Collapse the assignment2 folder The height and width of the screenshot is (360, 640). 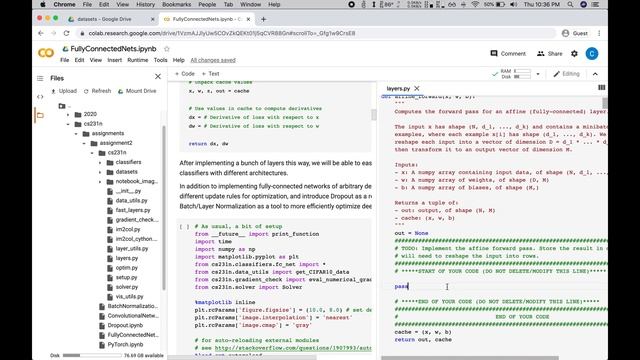(x=84, y=143)
